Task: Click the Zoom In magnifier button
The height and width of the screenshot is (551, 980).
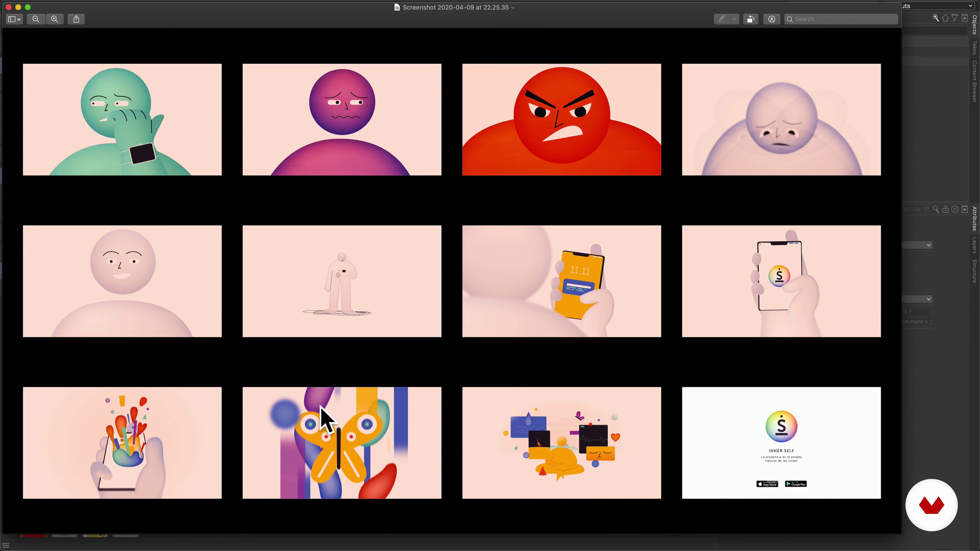Action: coord(54,19)
